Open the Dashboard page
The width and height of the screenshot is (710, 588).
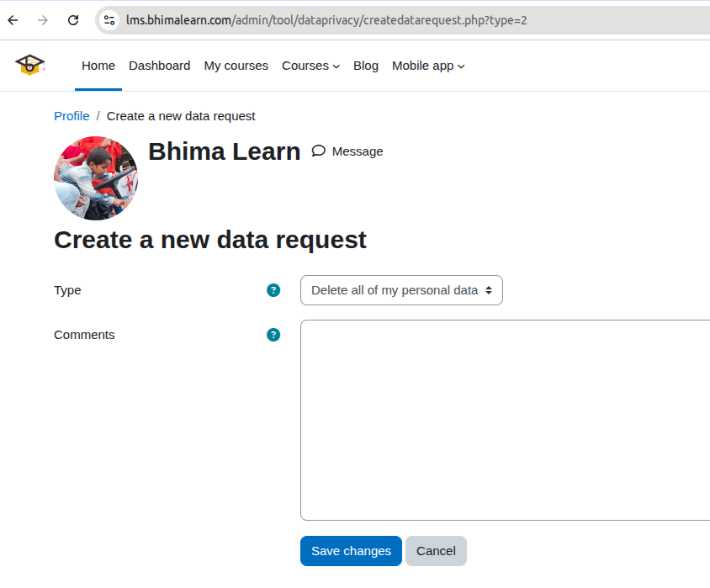coord(159,66)
